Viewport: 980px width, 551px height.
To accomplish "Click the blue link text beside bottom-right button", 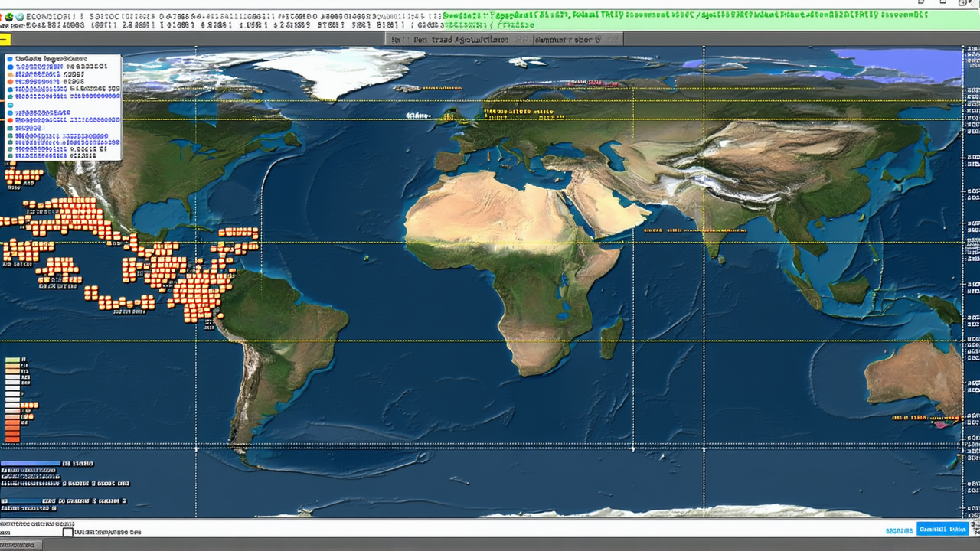I will (899, 530).
